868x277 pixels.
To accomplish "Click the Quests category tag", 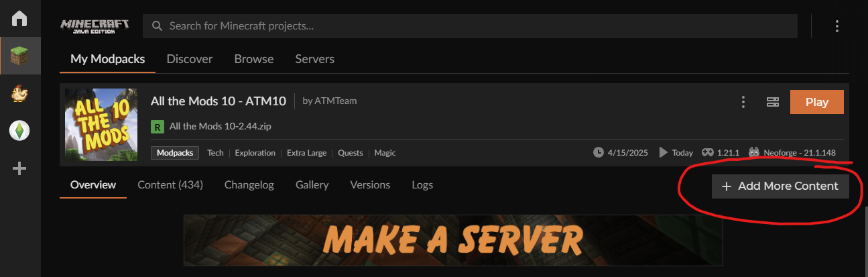I will coord(351,153).
